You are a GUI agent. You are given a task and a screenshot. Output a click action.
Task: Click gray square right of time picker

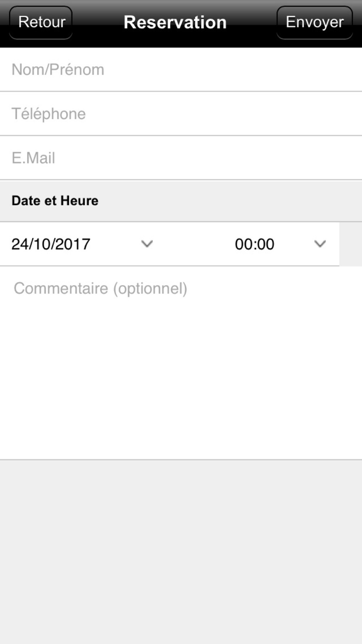[x=351, y=244]
